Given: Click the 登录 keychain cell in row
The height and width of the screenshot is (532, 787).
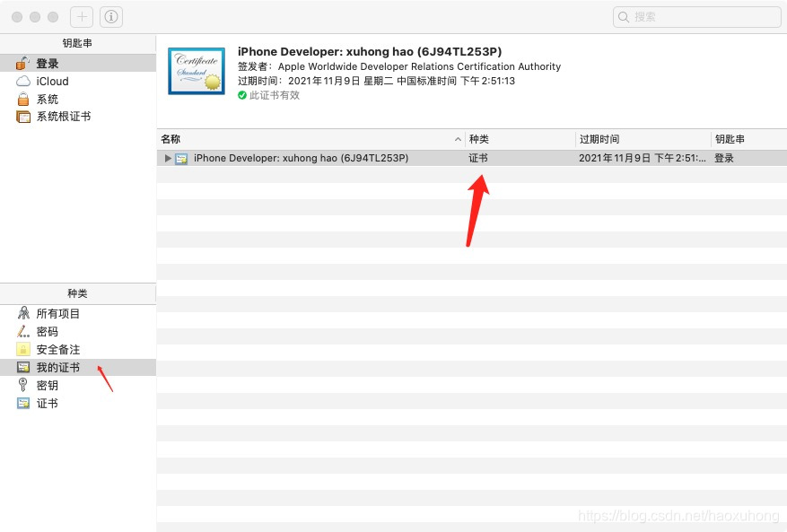Looking at the screenshot, I should pyautogui.click(x=724, y=158).
